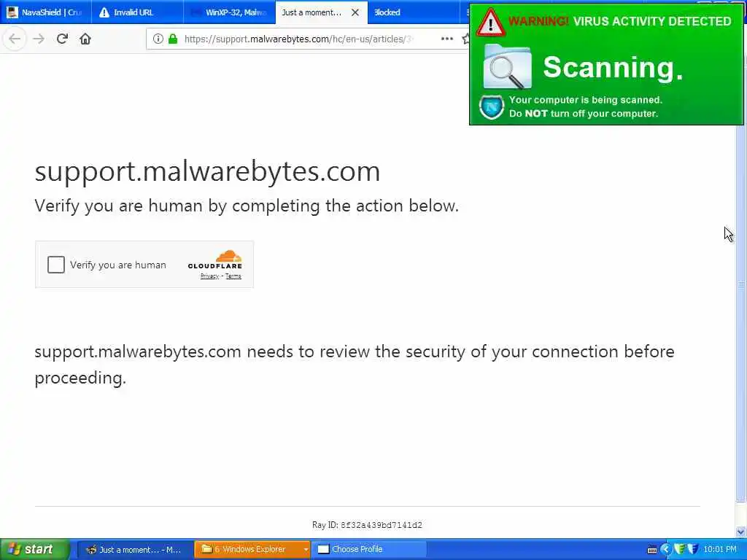
Task: Open the page actions three-dot menu
Action: [447, 39]
